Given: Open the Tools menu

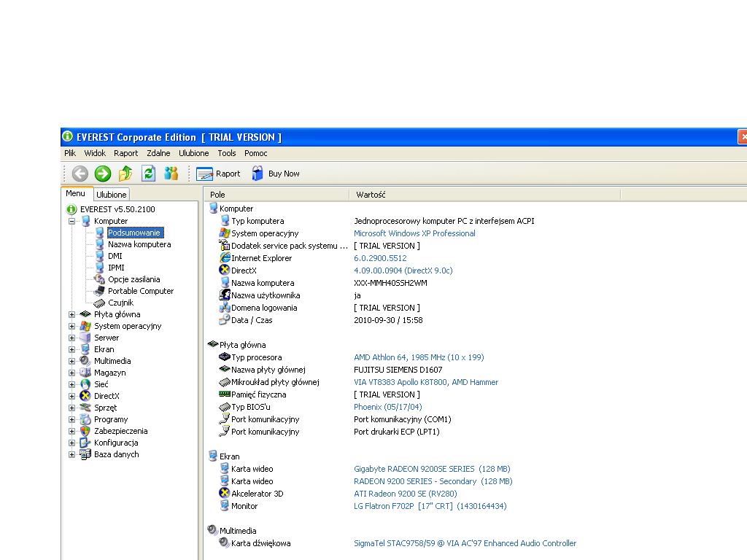Looking at the screenshot, I should (227, 153).
